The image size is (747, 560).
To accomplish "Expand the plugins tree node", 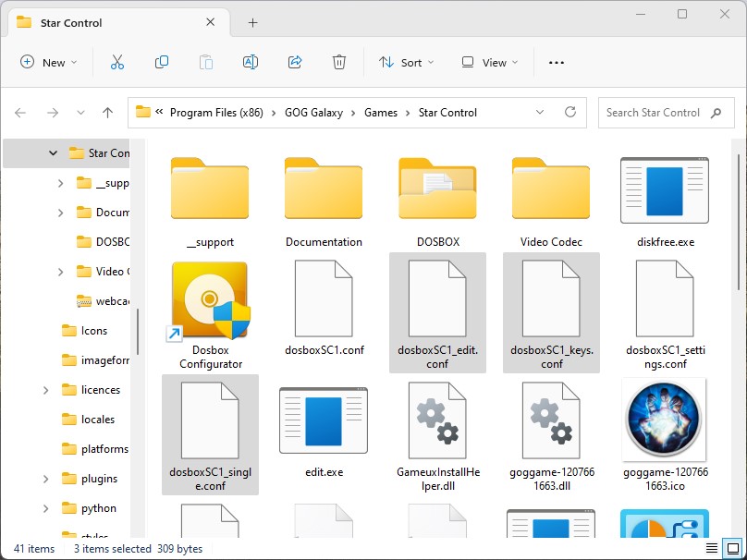I will pos(45,479).
